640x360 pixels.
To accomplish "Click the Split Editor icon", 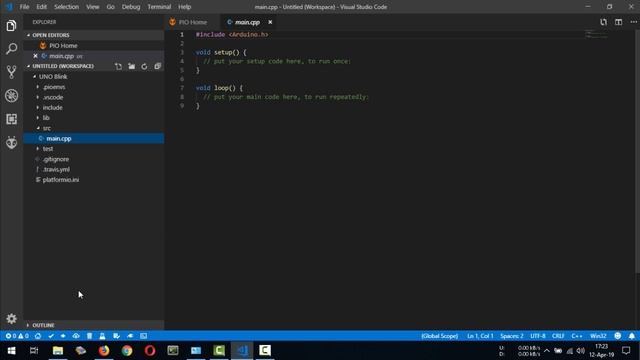I will [618, 22].
